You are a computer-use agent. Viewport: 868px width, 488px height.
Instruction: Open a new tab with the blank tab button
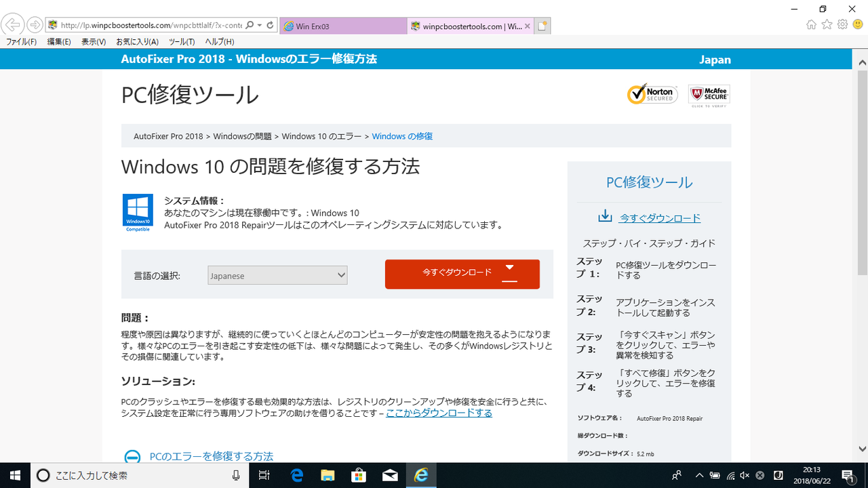coord(542,26)
